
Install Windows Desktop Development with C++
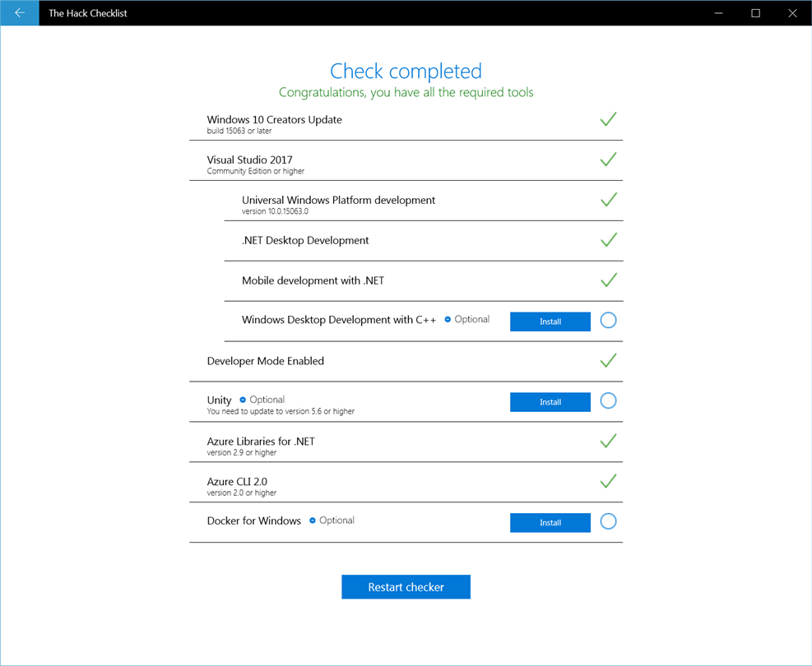550,321
